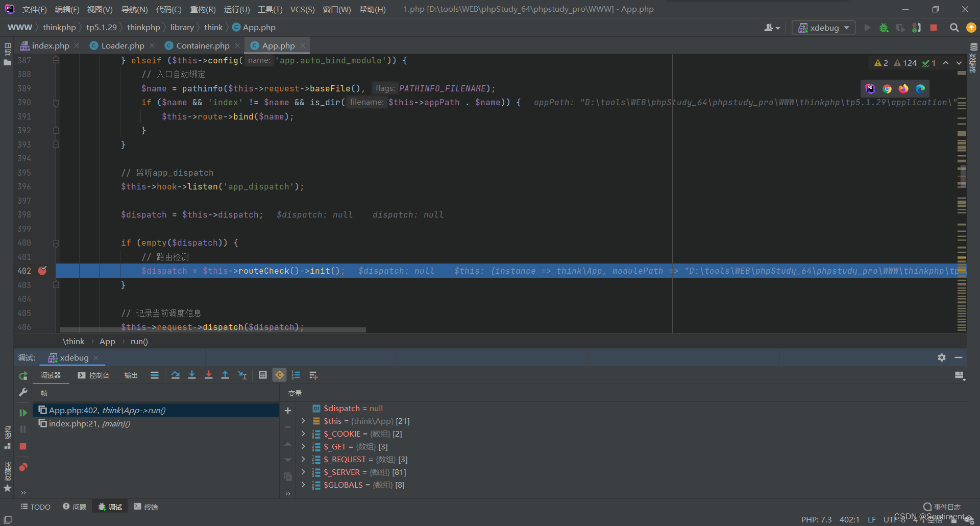
Task: Switch to index.php editor tab
Action: 50,45
